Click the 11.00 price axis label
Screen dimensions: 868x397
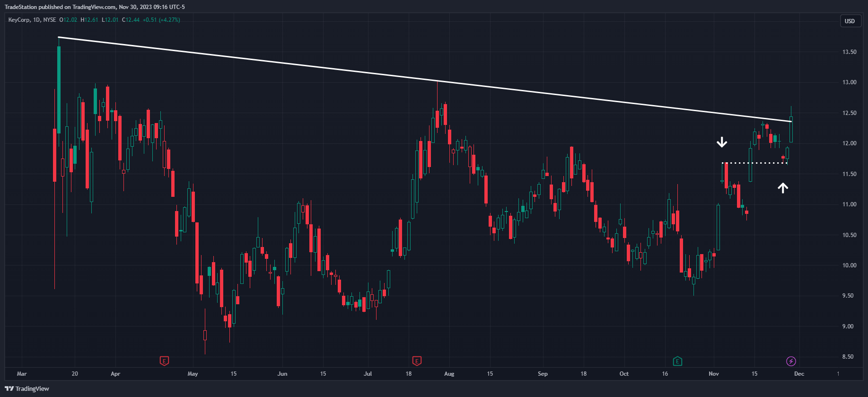(x=849, y=204)
